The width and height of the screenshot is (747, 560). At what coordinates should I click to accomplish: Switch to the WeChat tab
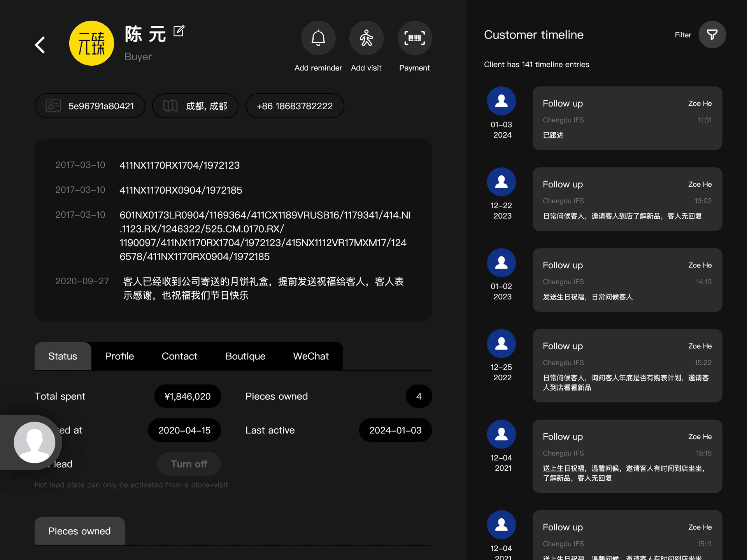tap(311, 356)
